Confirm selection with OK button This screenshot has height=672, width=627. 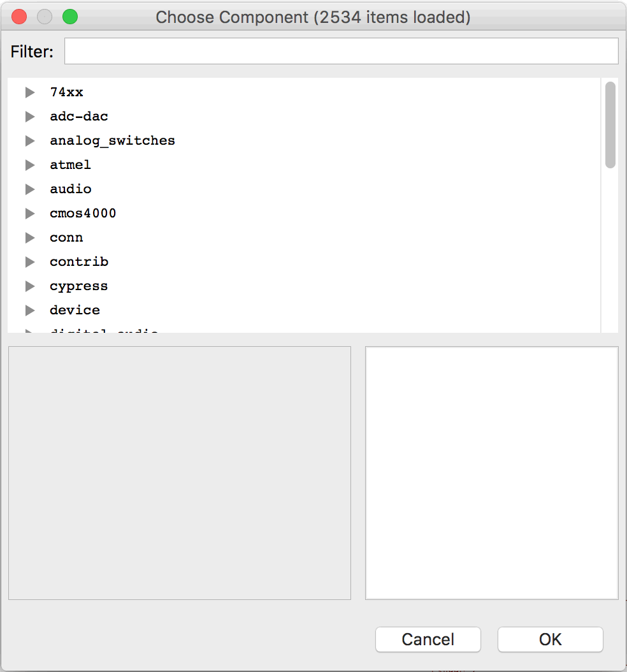coord(551,639)
